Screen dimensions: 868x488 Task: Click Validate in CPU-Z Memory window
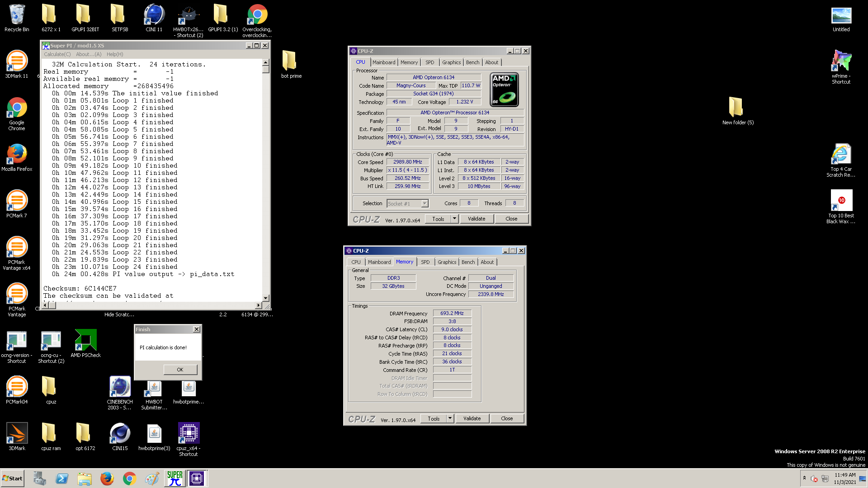[x=472, y=418]
